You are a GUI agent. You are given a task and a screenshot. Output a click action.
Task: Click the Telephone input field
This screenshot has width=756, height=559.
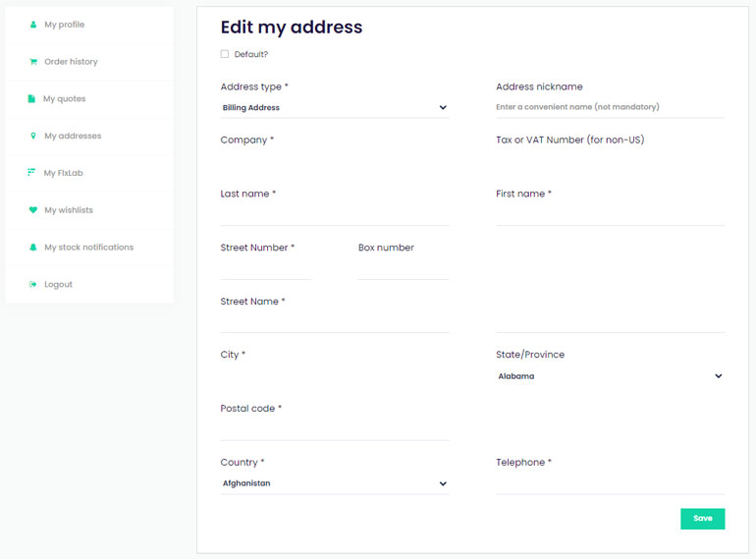click(610, 483)
